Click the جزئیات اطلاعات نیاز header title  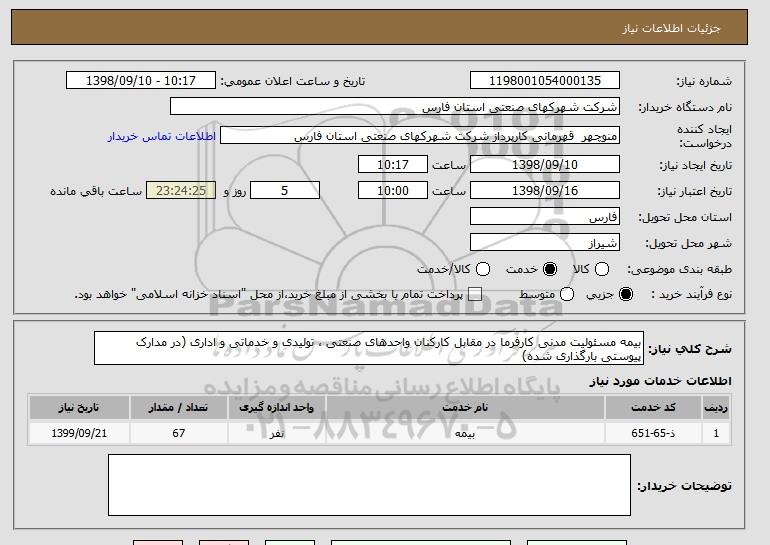(671, 28)
